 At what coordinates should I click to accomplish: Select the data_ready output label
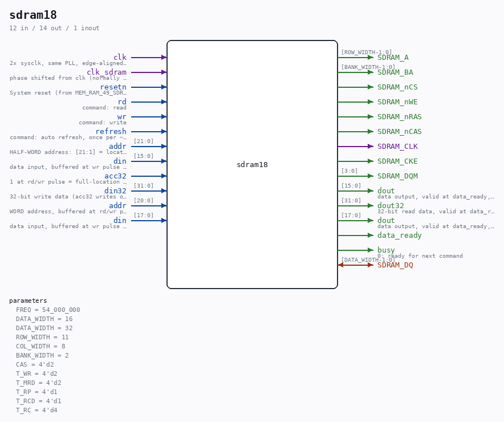coord(400,236)
